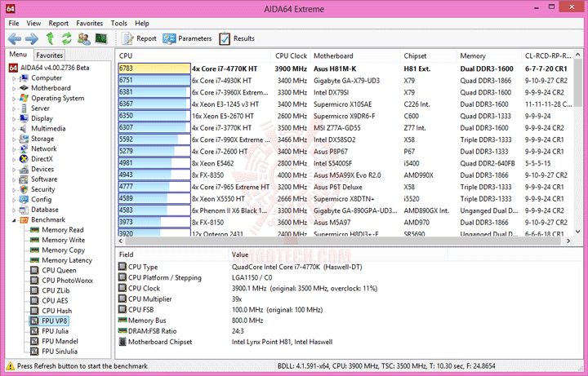Sort by the Motherboard column header

tap(355, 55)
